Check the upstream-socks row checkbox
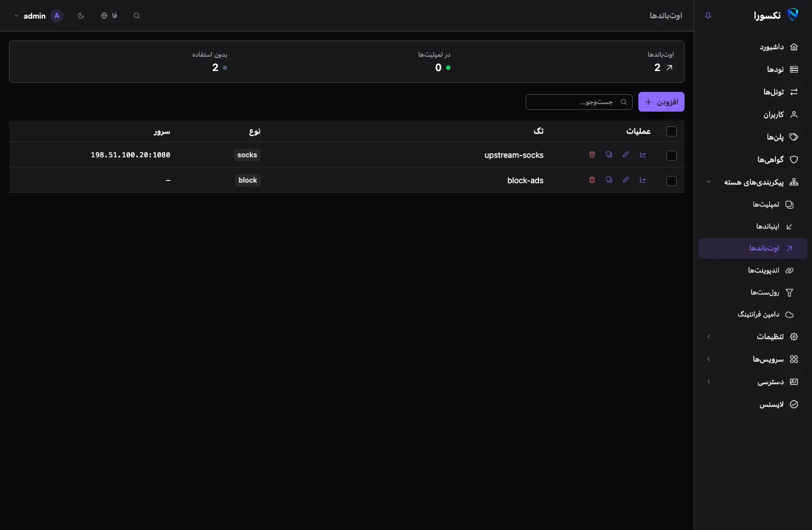Image resolution: width=812 pixels, height=530 pixels. tap(672, 156)
